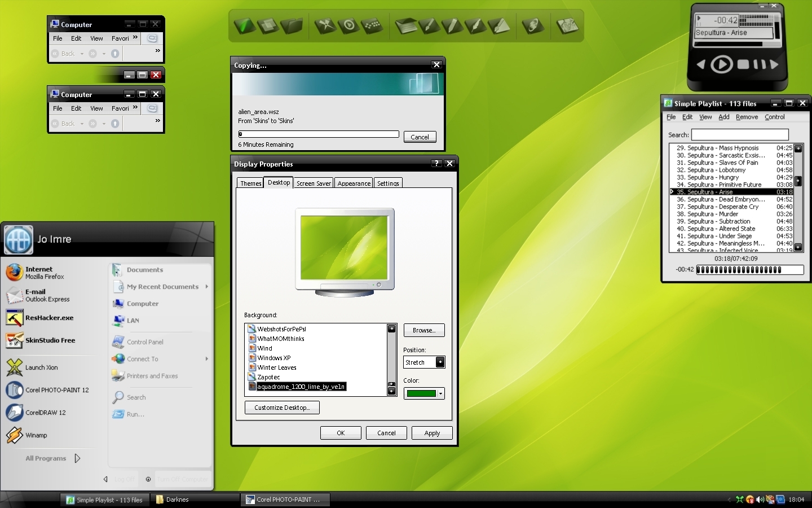Click the volume speaker icon in system tray

tap(760, 500)
